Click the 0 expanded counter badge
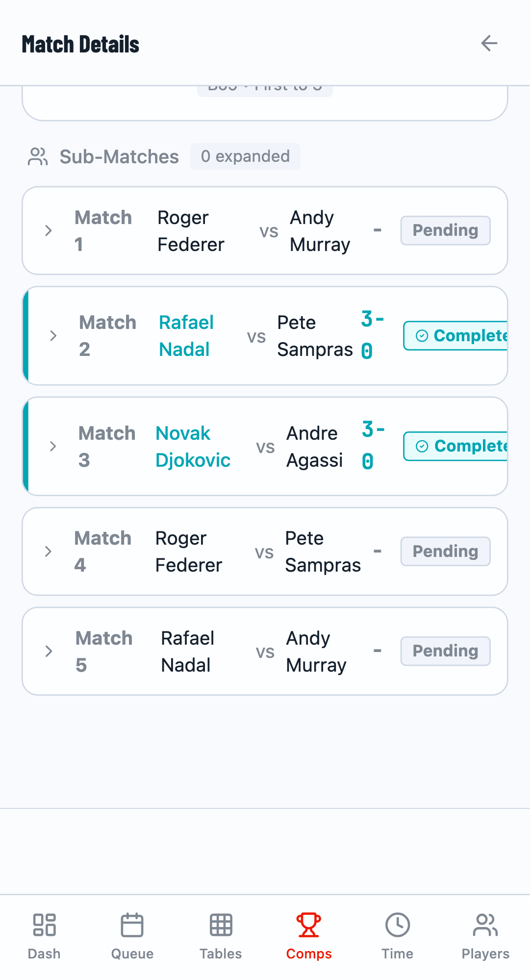 point(245,156)
